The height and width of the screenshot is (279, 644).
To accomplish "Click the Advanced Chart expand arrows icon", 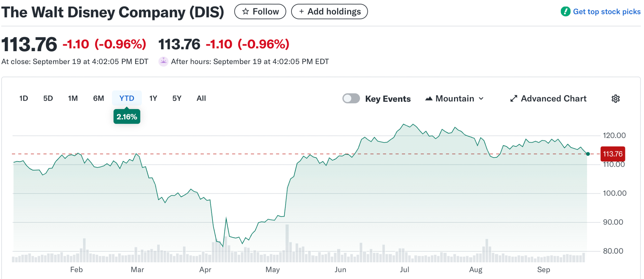I will (x=514, y=98).
